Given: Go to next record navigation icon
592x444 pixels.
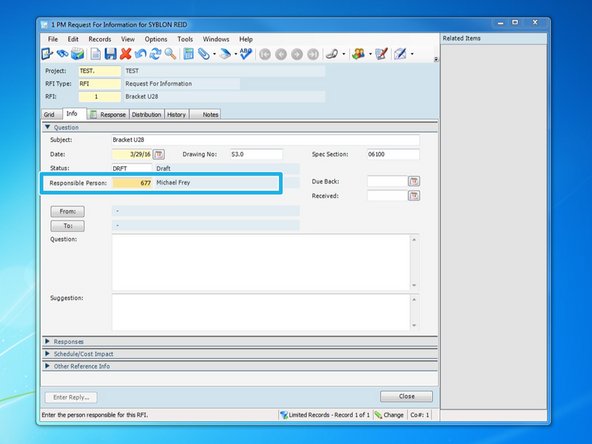Looking at the screenshot, I should point(297,54).
